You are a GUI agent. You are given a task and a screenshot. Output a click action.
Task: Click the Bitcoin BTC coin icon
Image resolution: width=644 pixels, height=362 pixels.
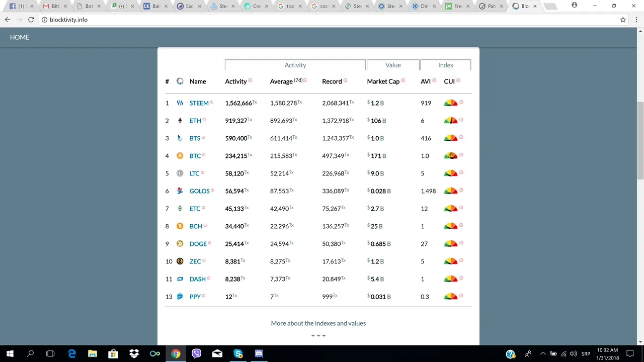tap(180, 156)
